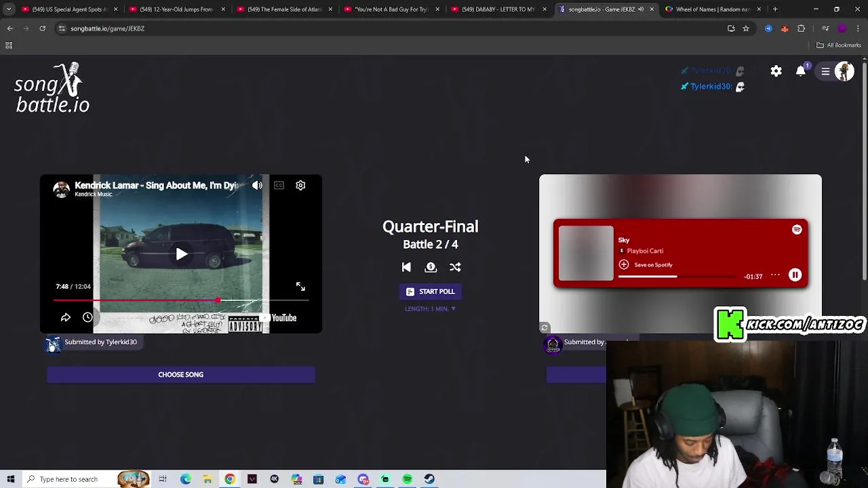
Task: Add video to Watch Later
Action: click(x=87, y=317)
